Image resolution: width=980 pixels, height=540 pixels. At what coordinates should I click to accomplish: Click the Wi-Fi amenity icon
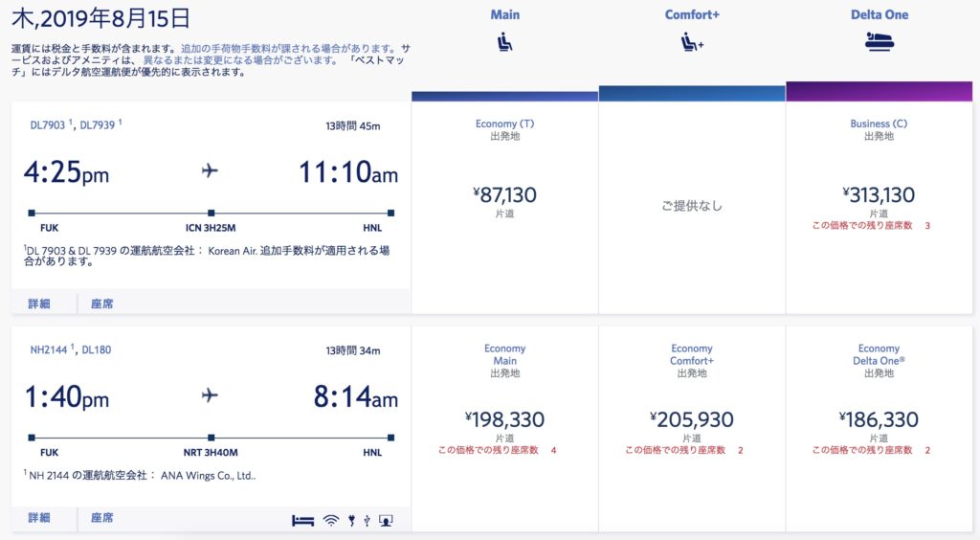(x=331, y=521)
